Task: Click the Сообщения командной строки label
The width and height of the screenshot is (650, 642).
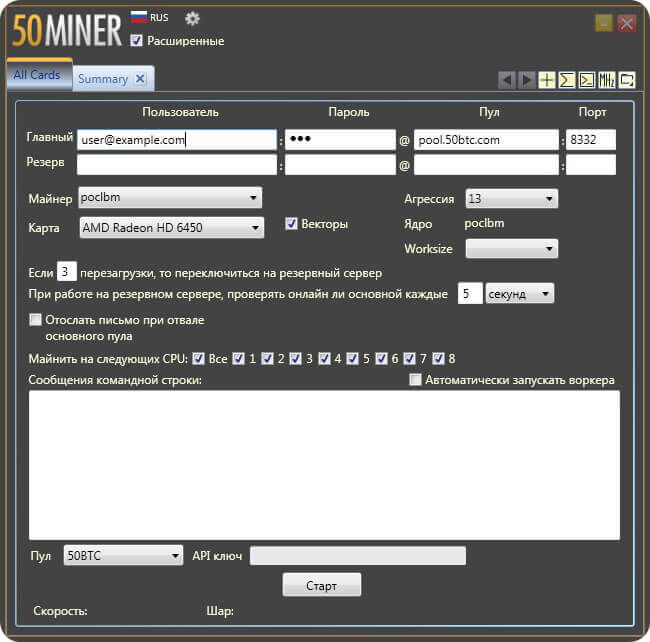Action: pyautogui.click(x=115, y=380)
